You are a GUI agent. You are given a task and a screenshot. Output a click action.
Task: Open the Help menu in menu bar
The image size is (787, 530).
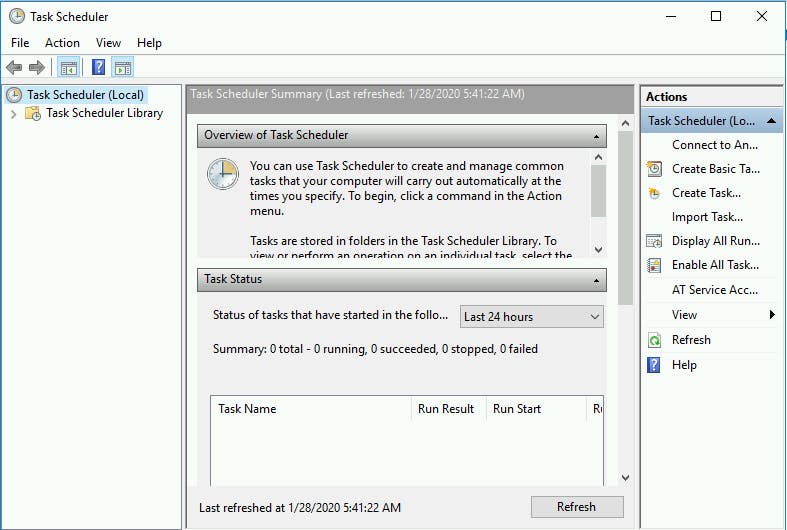(149, 43)
